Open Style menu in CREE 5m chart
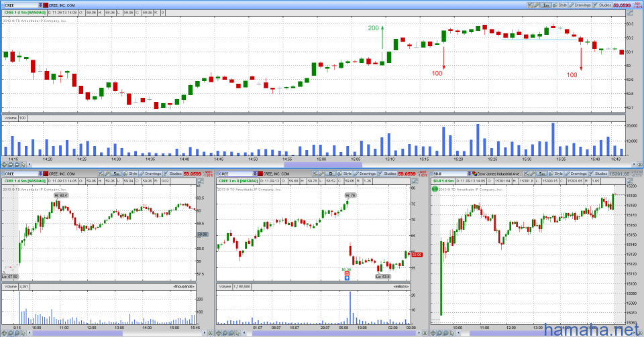 (x=131, y=174)
